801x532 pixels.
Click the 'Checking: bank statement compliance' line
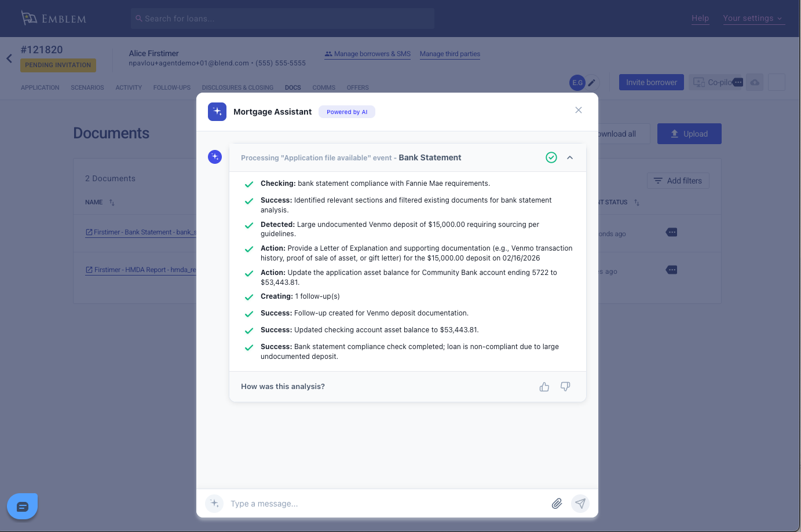(375, 184)
